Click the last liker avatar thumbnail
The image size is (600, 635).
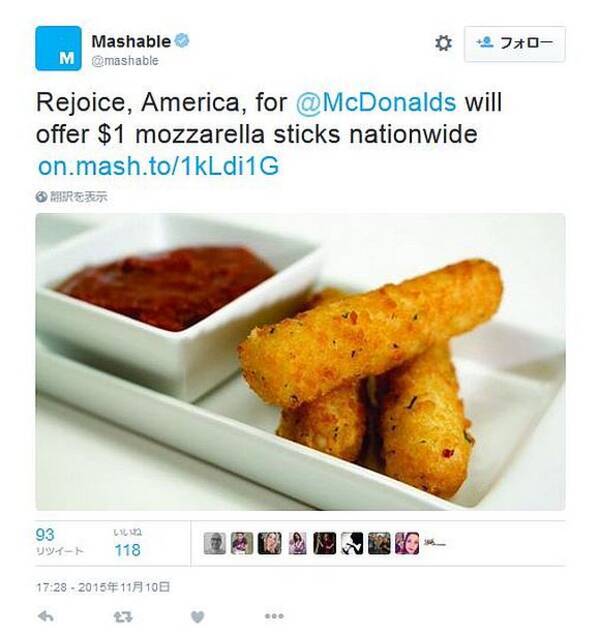pos(435,543)
